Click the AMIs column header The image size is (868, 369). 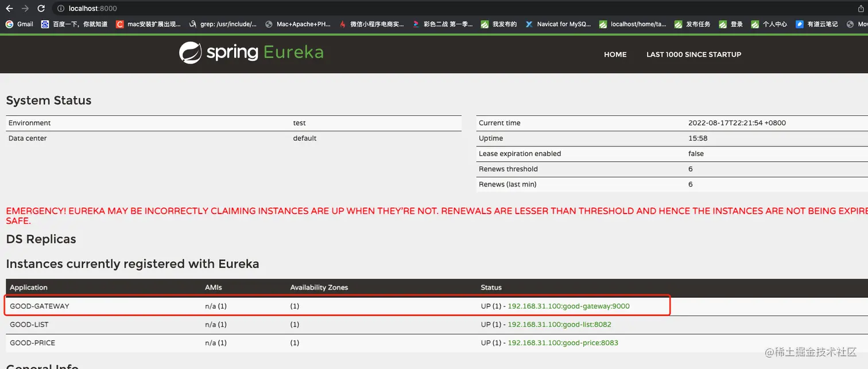tap(213, 288)
